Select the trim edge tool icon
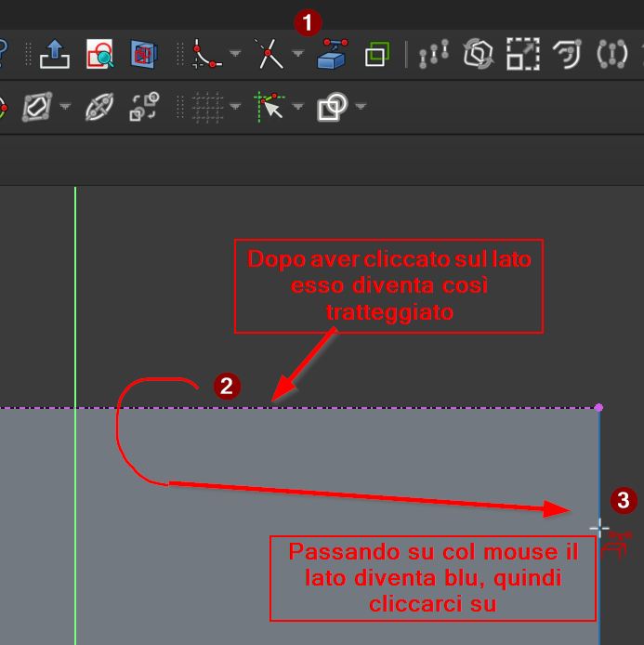 click(269, 55)
